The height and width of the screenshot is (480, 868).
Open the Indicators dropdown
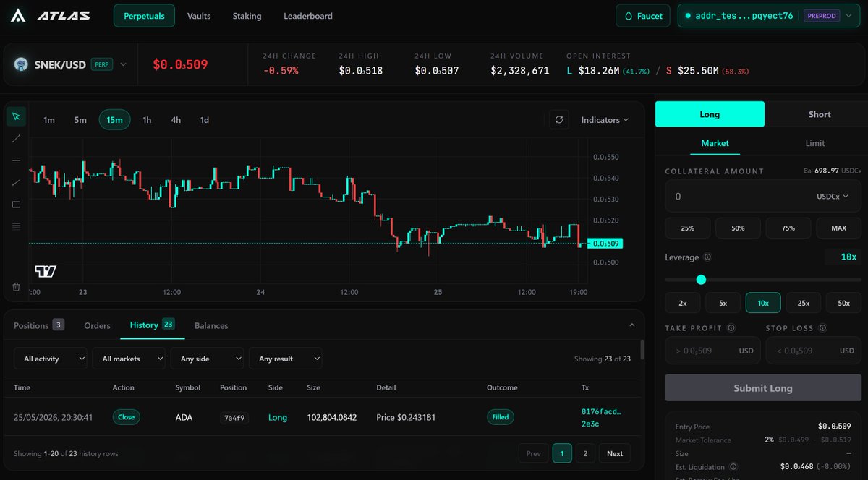click(605, 120)
